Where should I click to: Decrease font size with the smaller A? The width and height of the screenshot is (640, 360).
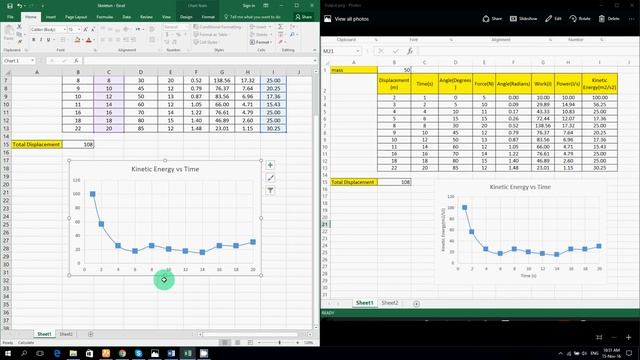point(92,29)
